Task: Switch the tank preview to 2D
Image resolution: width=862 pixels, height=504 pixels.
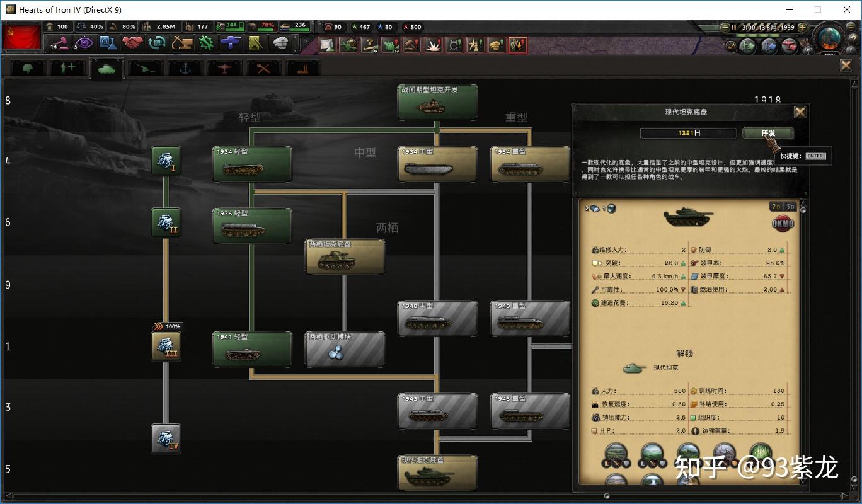Action: (776, 207)
